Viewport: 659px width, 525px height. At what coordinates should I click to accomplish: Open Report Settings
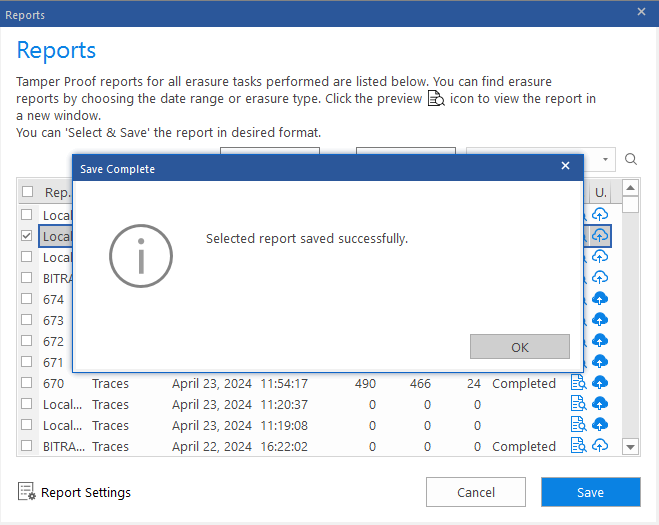pyautogui.click(x=74, y=492)
